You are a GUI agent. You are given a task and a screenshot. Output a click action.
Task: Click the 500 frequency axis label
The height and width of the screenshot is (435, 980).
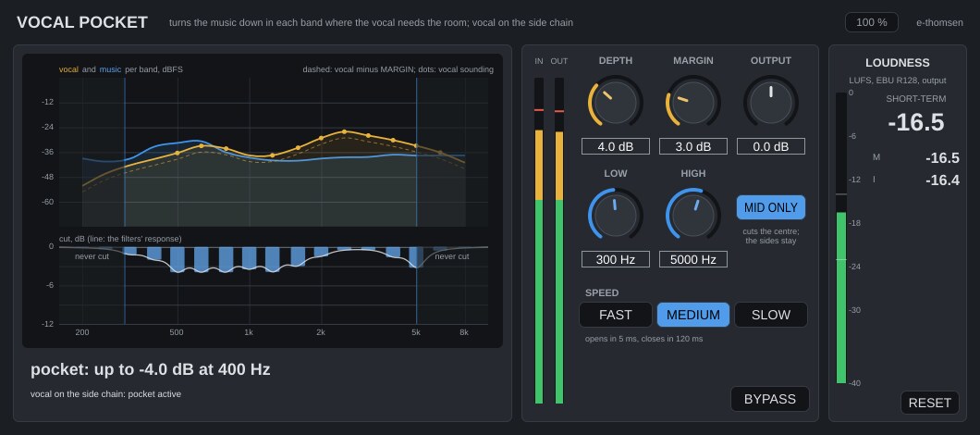(177, 332)
